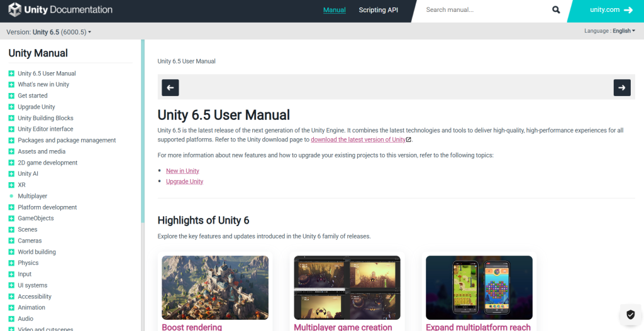
Task: Expand Cameras plus icon
Action: (x=11, y=241)
